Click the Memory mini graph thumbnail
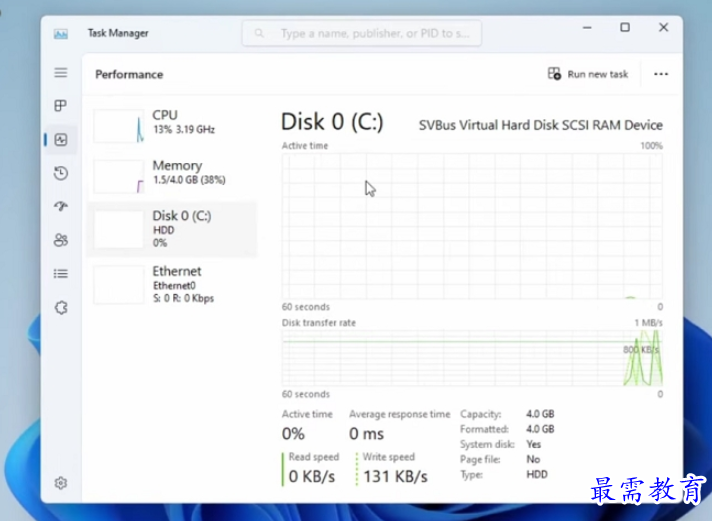Image resolution: width=712 pixels, height=521 pixels. (x=119, y=177)
